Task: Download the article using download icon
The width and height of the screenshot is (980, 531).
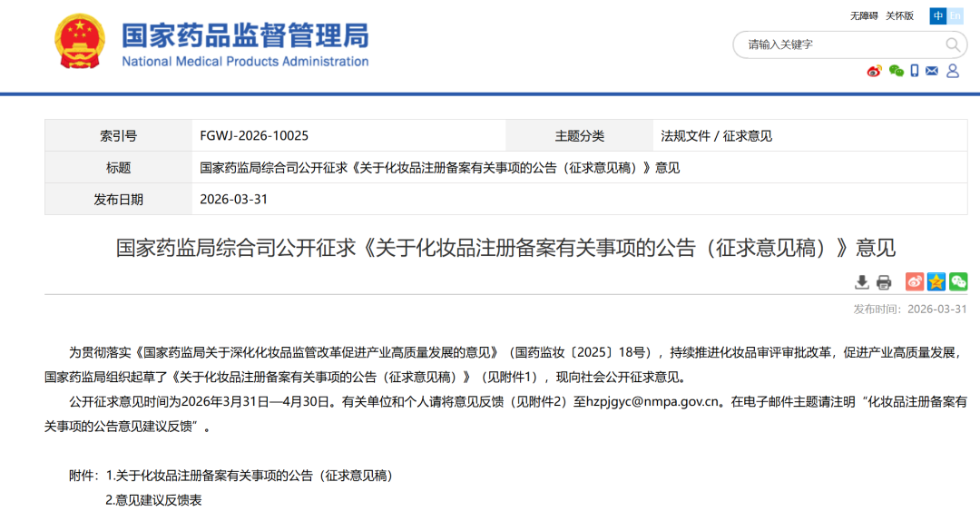Action: click(862, 282)
